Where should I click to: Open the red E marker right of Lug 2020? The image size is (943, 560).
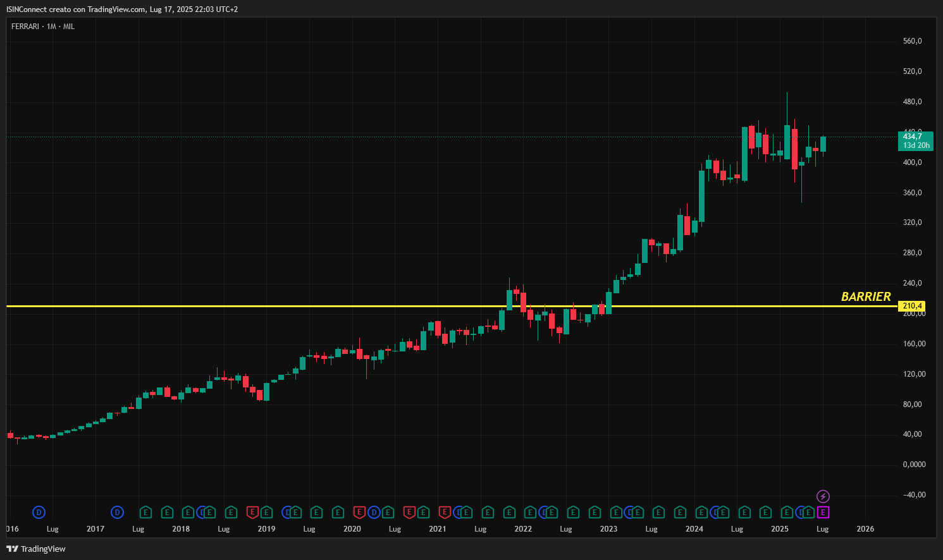tap(409, 512)
